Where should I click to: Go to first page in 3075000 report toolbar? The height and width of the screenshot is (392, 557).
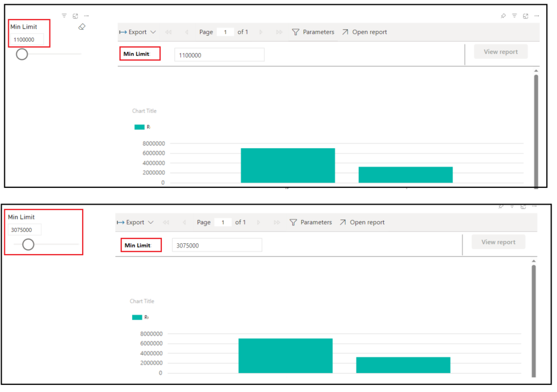point(166,222)
